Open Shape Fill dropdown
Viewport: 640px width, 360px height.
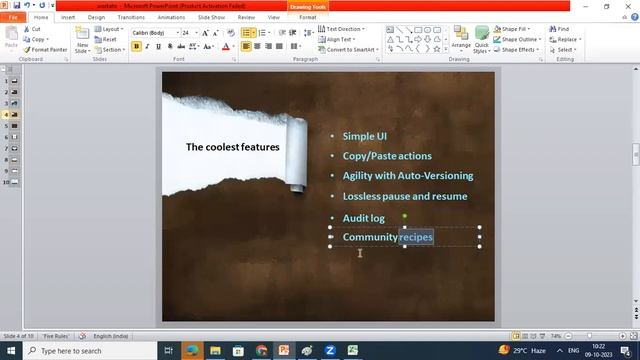click(x=512, y=29)
